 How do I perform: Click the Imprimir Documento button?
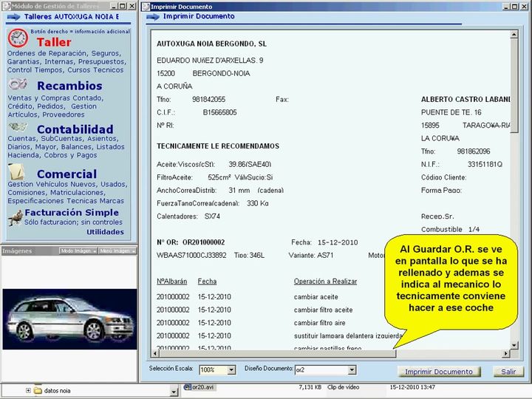click(439, 372)
